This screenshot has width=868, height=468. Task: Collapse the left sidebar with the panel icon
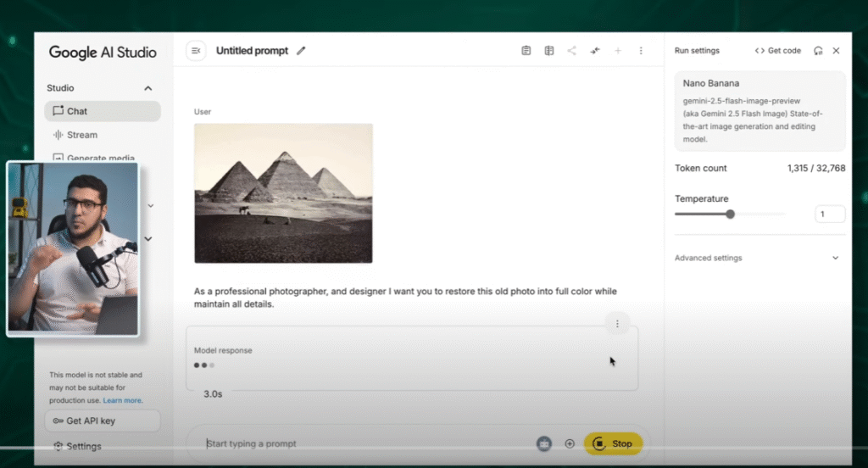(196, 51)
